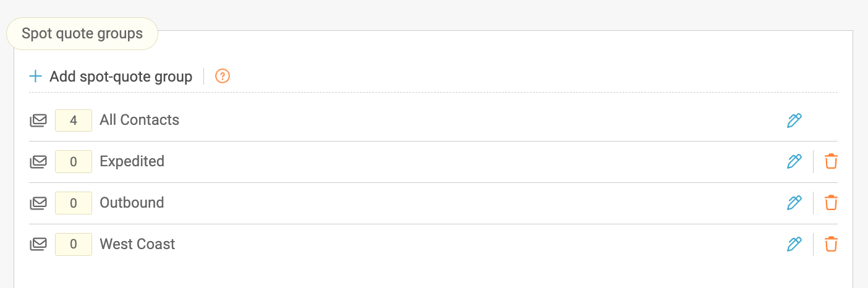Delete the Outbound spot-quote group
Screen dimensions: 868x288
(x=832, y=203)
